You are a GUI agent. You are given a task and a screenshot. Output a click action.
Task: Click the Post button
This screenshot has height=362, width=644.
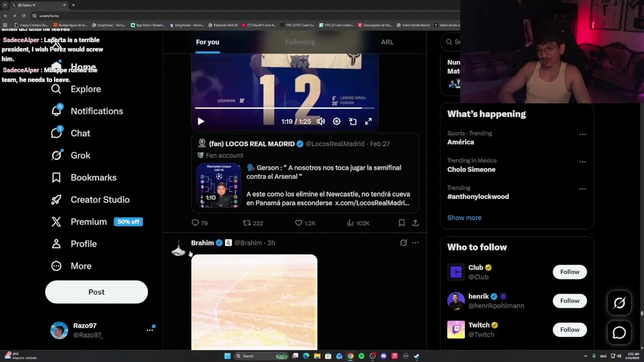pyautogui.click(x=97, y=292)
